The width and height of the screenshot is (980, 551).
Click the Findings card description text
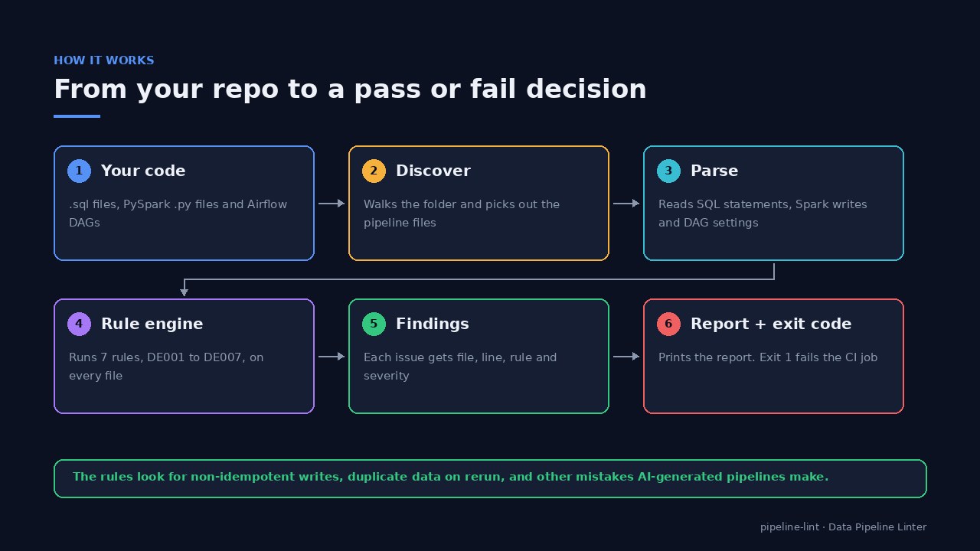tap(460, 367)
